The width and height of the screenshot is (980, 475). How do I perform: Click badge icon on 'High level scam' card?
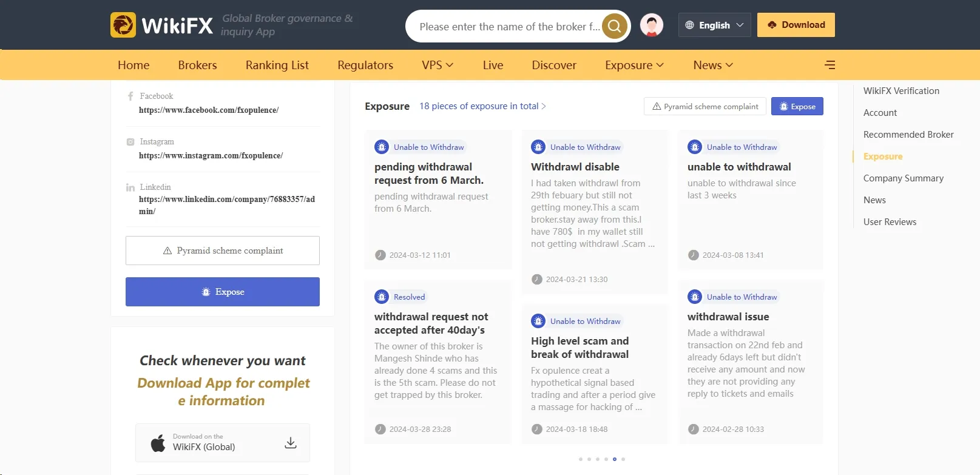[538, 321]
